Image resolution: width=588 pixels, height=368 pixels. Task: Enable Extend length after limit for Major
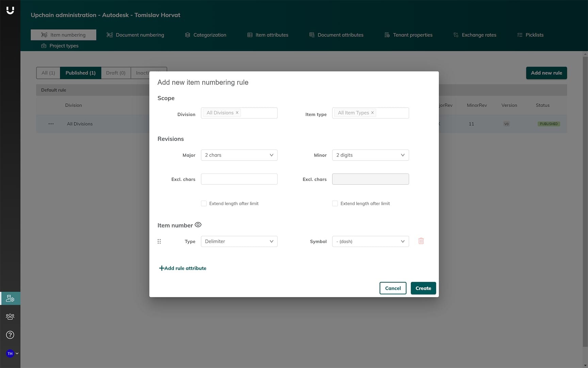204,203
